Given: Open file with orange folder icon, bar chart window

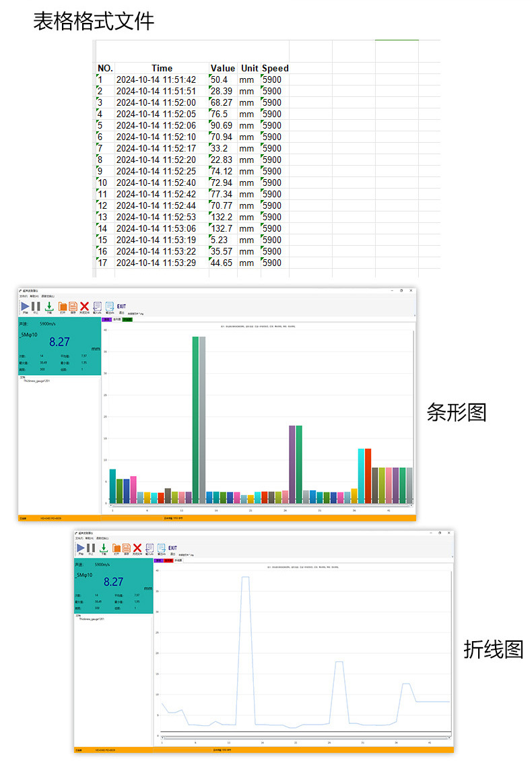Looking at the screenshot, I should (x=63, y=306).
